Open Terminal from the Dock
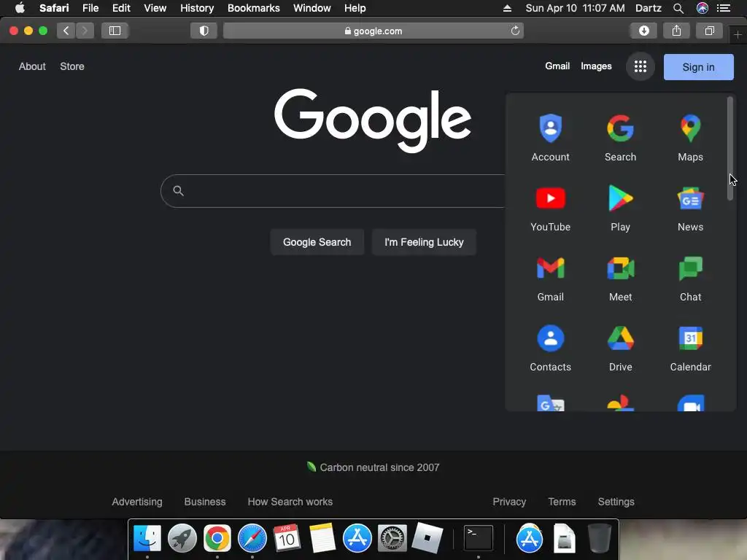The image size is (747, 560). point(479,538)
